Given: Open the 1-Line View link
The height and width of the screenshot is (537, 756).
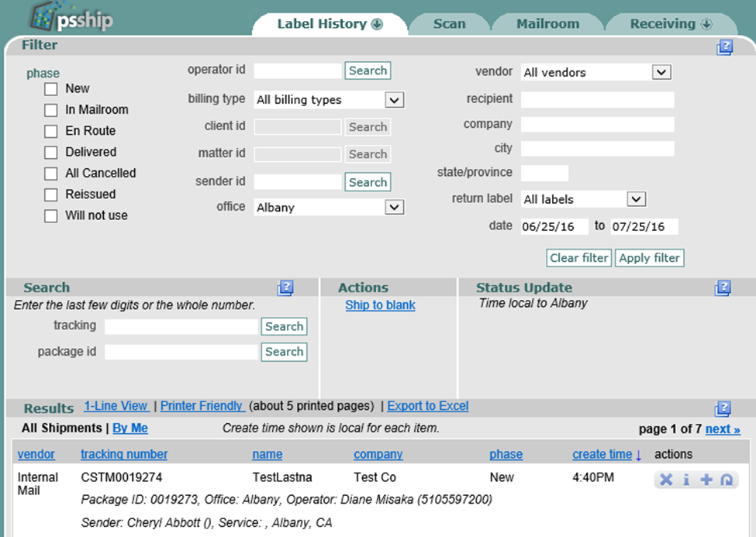Looking at the screenshot, I should click(x=116, y=406).
